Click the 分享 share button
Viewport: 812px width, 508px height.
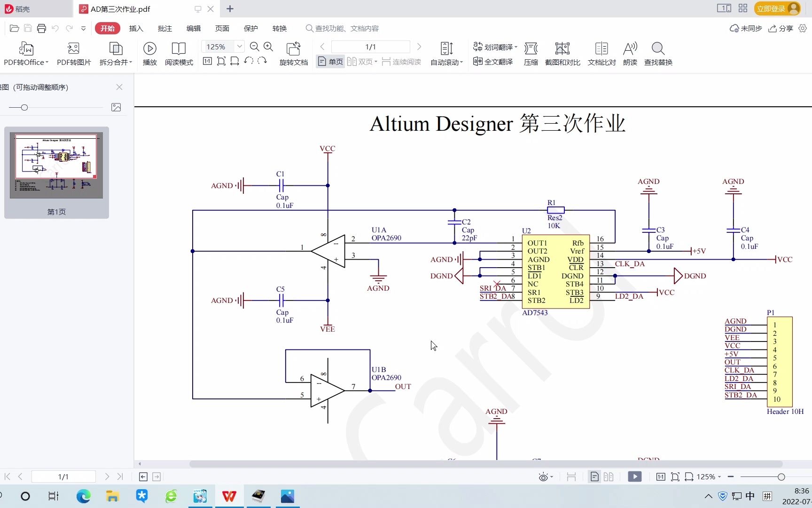781,29
